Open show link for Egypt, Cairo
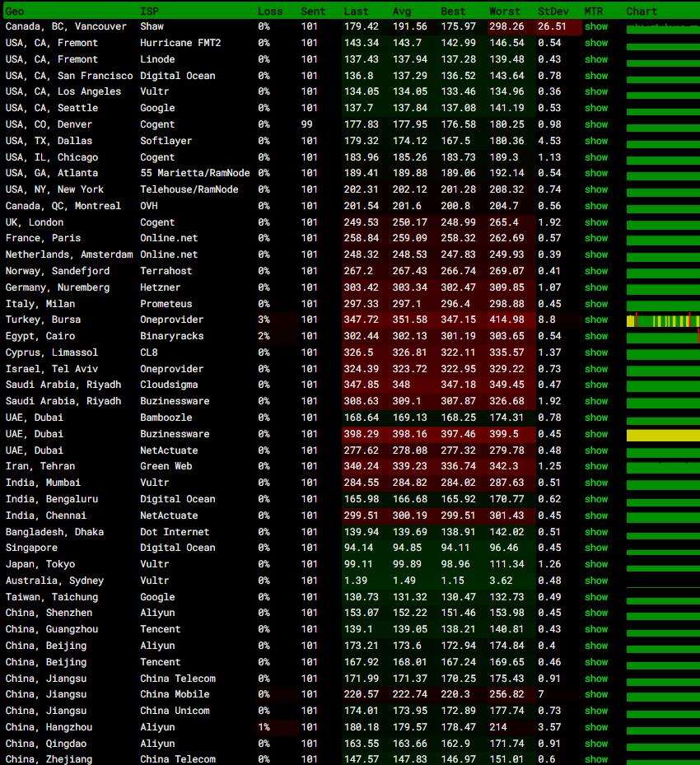This screenshot has height=765, width=700. [x=596, y=336]
